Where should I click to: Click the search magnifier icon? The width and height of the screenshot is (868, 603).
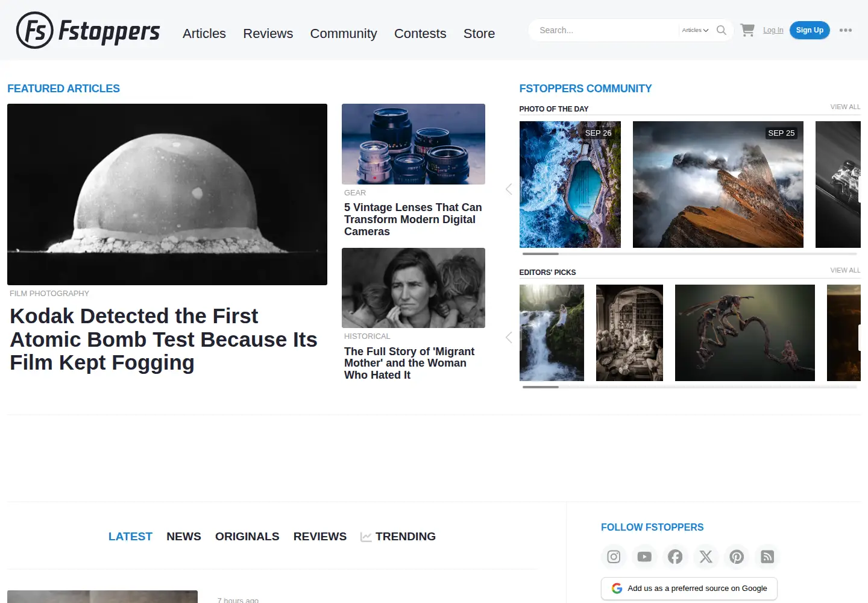(721, 30)
